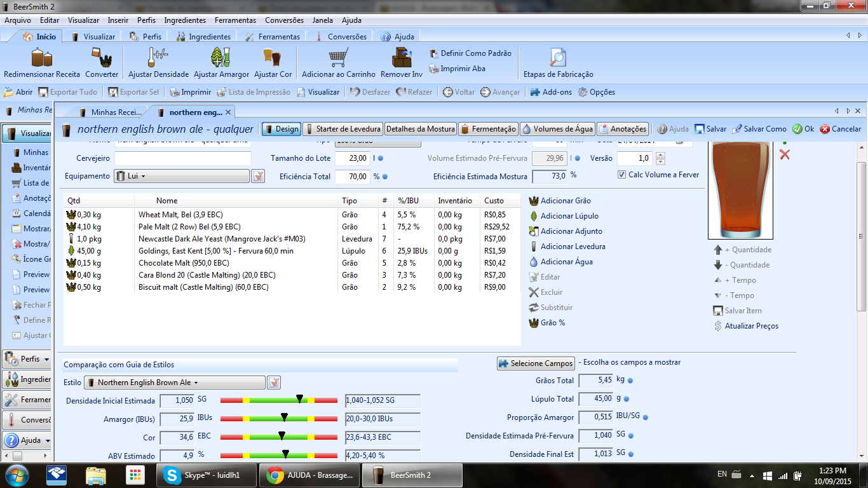The width and height of the screenshot is (868, 488).
Task: Expand the Ajuda sidebar section
Action: (x=27, y=440)
